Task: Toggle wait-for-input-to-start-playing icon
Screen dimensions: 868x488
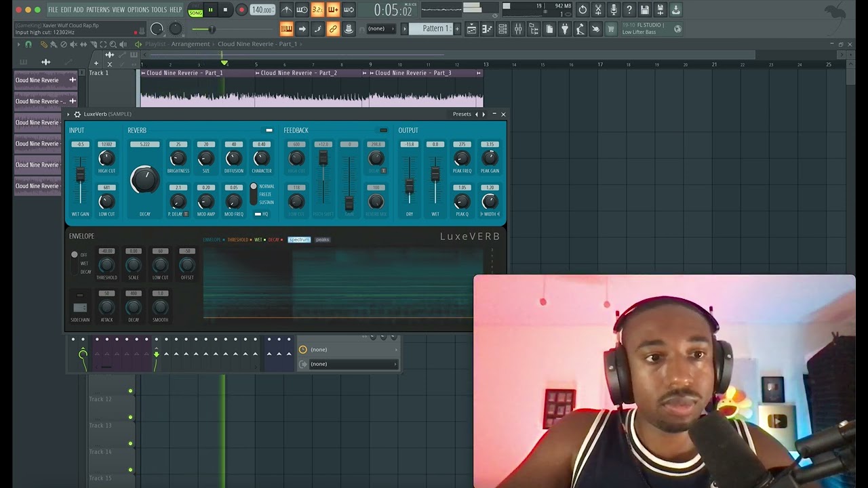Action: [x=302, y=9]
